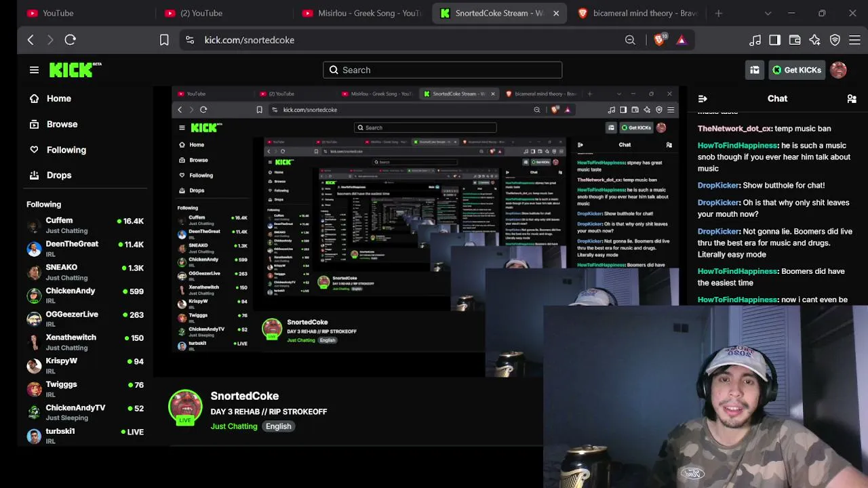
Task: Open the ChickenAndyTV channel name
Action: 75,408
